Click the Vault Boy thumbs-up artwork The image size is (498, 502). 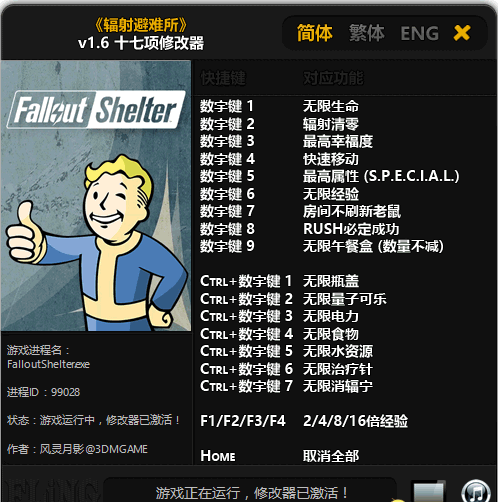coord(97,243)
